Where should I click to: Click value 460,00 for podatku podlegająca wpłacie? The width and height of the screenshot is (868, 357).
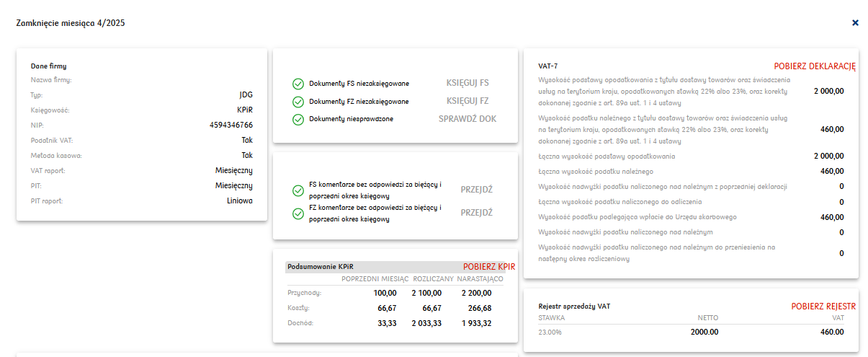click(832, 216)
